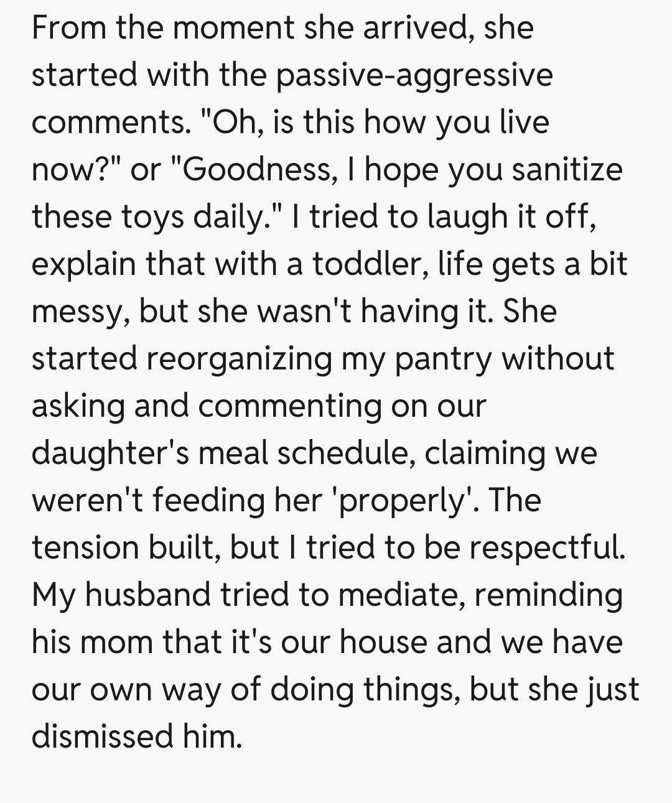The height and width of the screenshot is (803, 672).
Task: Click the word "commenting"
Action: pyautogui.click(x=289, y=406)
